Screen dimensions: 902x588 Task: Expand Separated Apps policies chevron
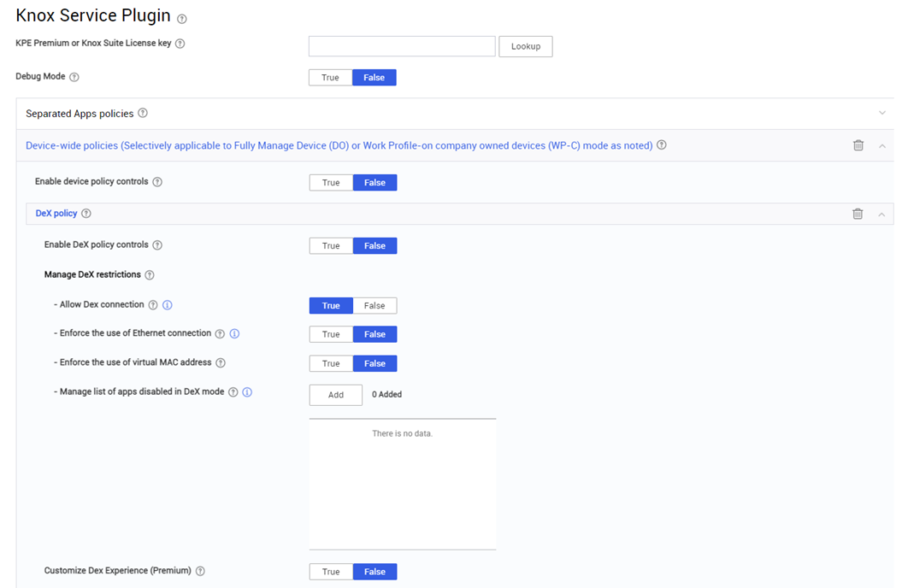881,113
